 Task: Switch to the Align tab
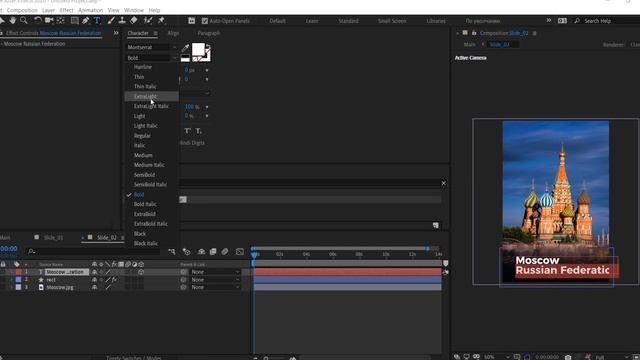(173, 33)
